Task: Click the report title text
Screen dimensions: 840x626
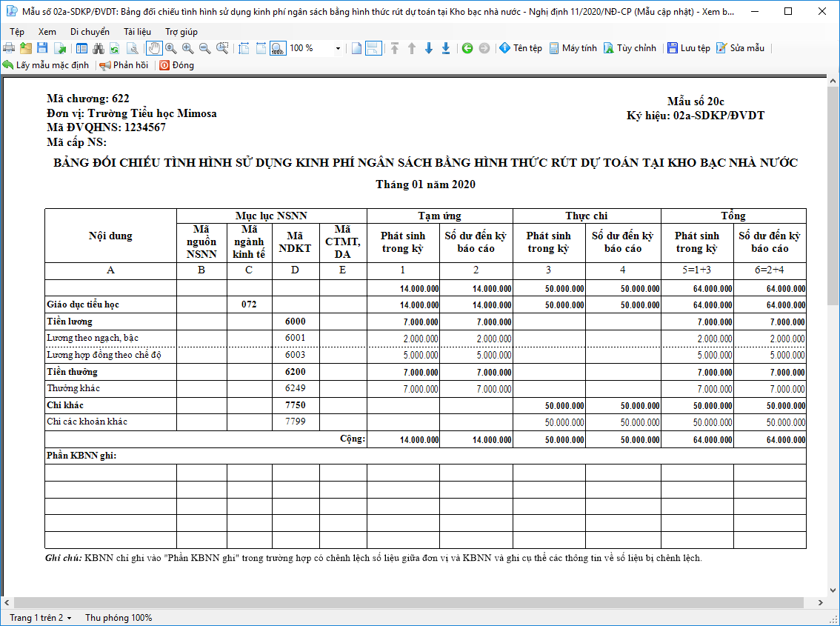Action: (425, 162)
